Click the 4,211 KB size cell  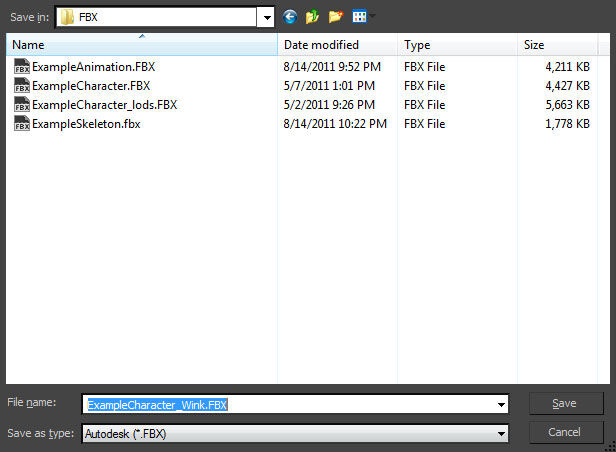568,67
